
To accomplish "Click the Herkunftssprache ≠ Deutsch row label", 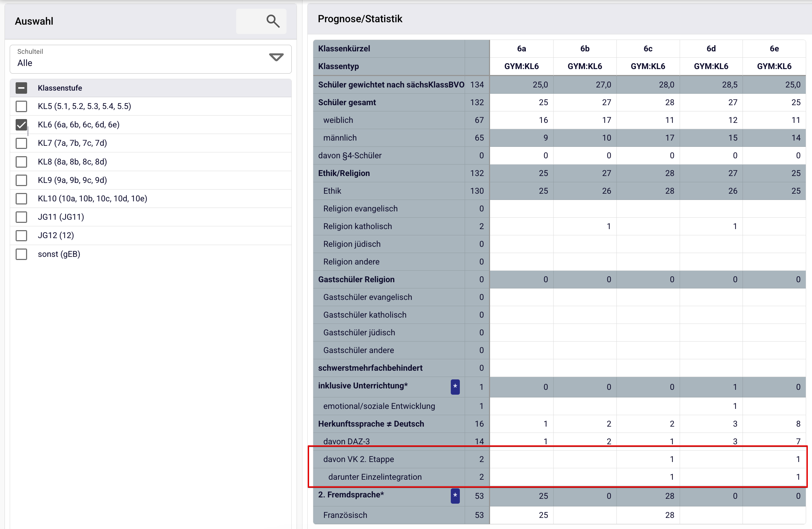I will pos(371,424).
